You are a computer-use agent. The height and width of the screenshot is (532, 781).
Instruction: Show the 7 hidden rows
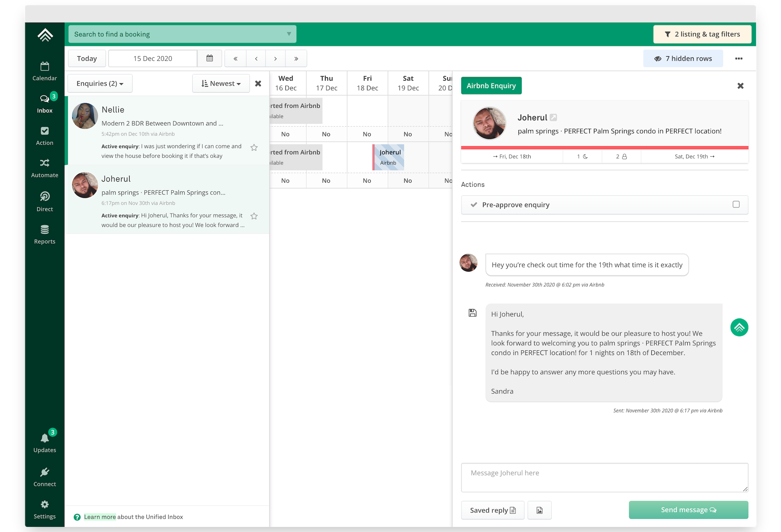tap(683, 59)
